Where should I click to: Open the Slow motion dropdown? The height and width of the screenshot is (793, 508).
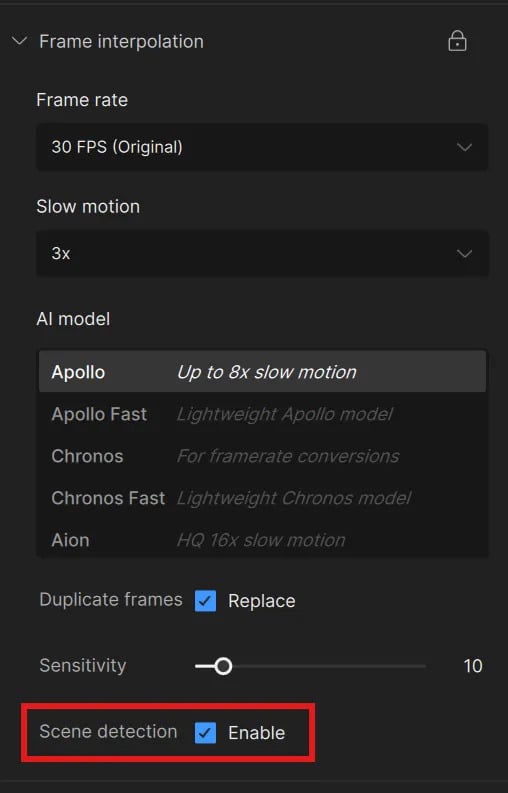point(262,253)
